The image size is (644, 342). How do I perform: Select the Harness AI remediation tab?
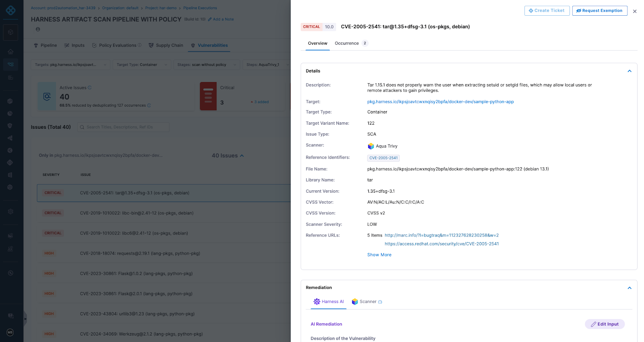(x=328, y=302)
